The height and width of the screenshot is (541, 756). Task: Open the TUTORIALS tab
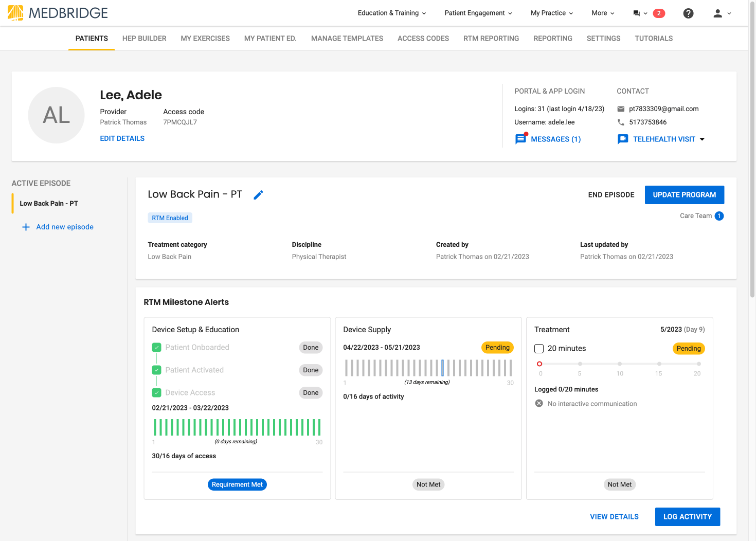coord(654,39)
